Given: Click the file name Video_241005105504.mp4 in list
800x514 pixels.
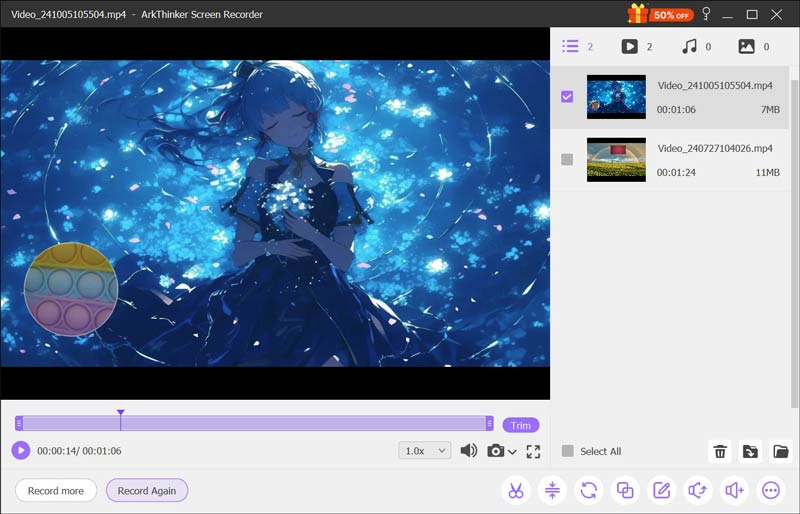Looking at the screenshot, I should [715, 85].
